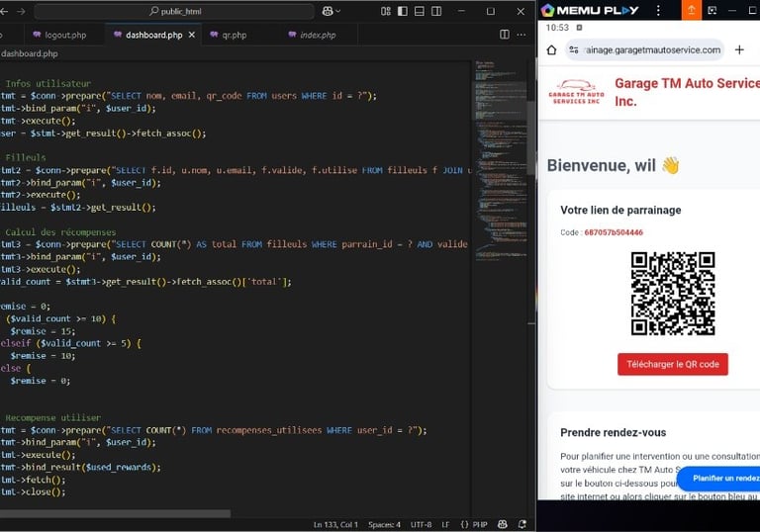Open the MEmu Play three-dot menu
Viewport: 760px width, 532px height.
[658, 10]
